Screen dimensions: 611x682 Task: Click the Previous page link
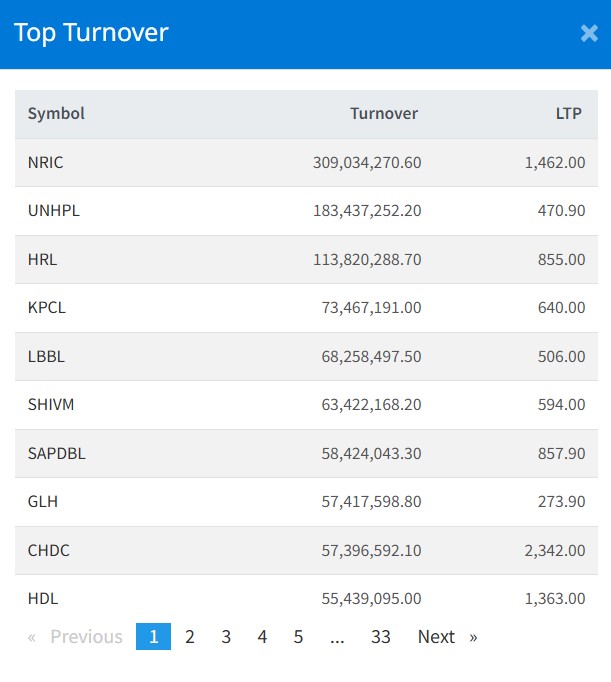pyautogui.click(x=75, y=637)
